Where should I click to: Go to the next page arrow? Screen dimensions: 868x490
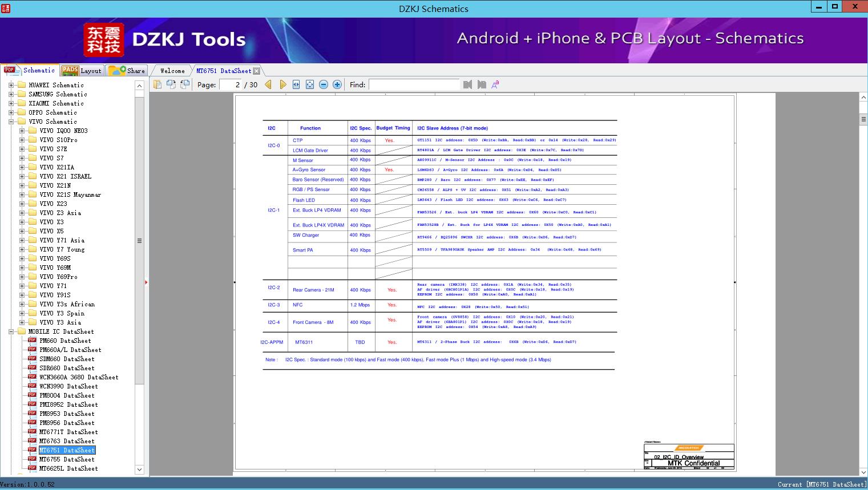click(283, 84)
